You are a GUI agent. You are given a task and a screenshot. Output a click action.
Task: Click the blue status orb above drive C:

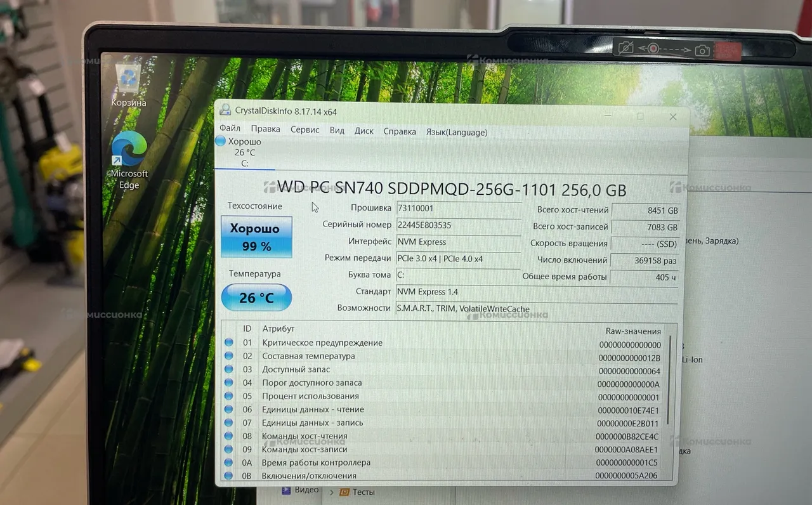click(220, 141)
